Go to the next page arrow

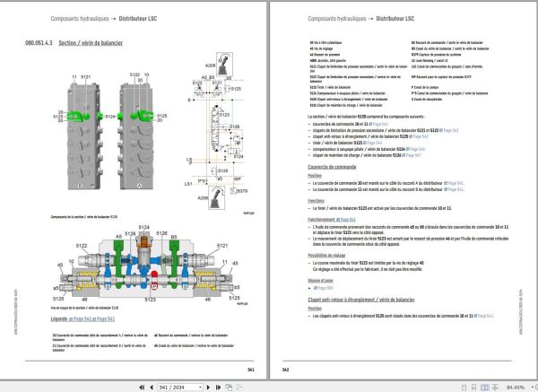click(208, 388)
